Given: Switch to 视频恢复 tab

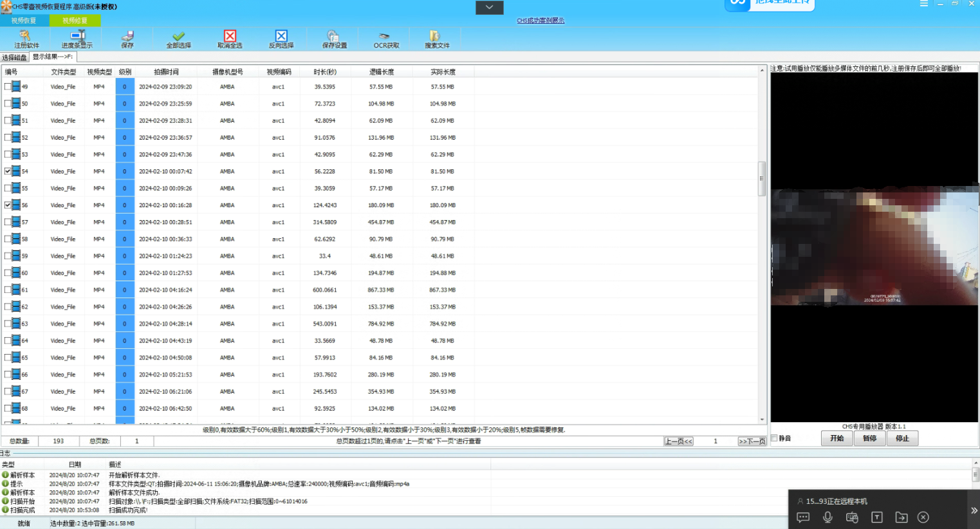Looking at the screenshot, I should tap(24, 21).
